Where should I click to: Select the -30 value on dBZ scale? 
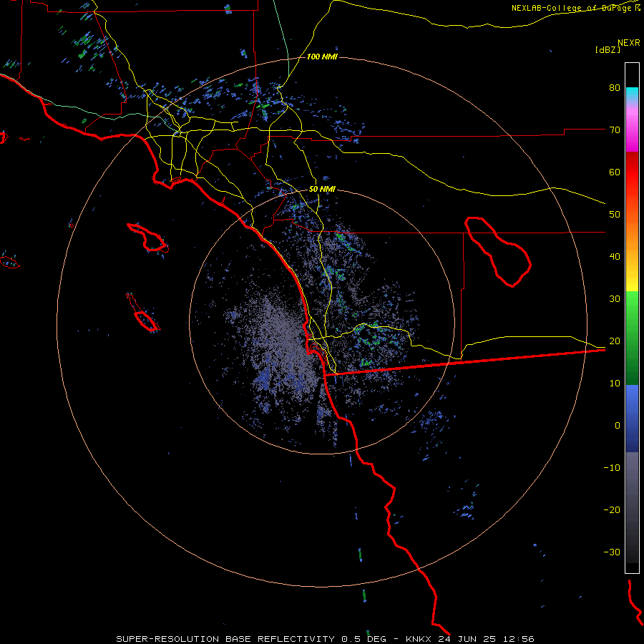612,552
